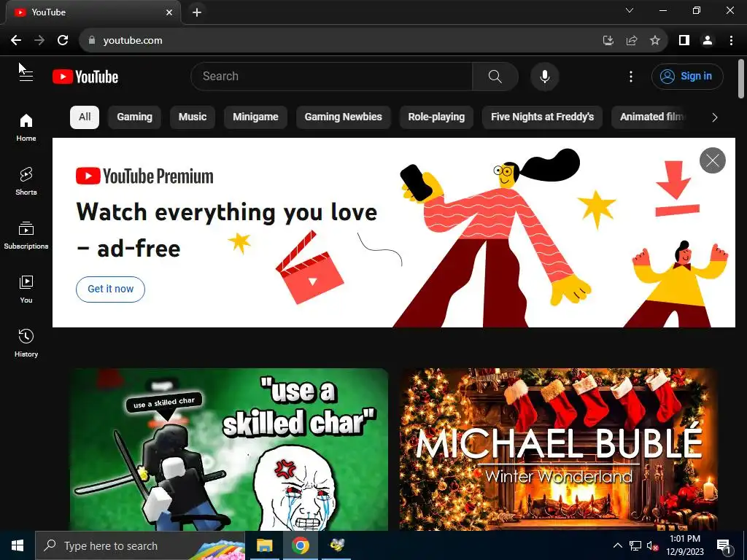Open the Windows Start menu

18,545
